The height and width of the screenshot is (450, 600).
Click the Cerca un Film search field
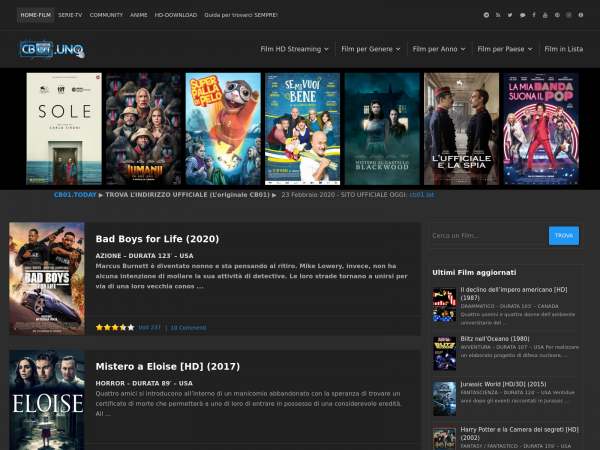tap(487, 236)
